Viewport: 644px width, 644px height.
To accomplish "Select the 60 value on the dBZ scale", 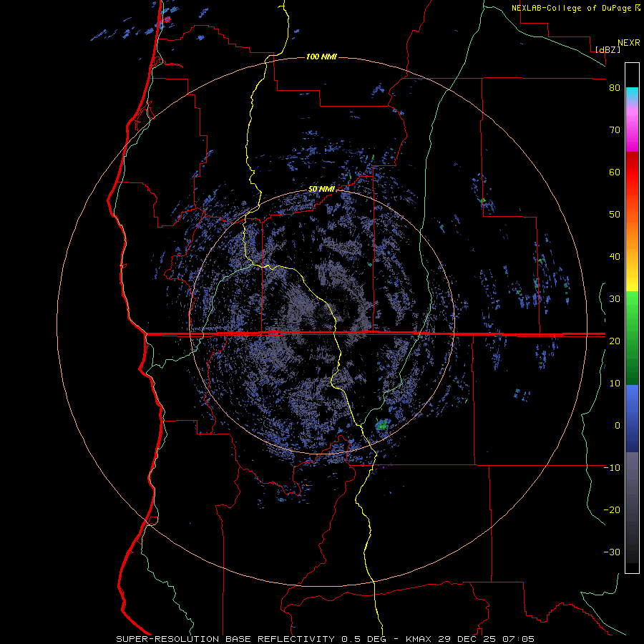I will tap(615, 172).
